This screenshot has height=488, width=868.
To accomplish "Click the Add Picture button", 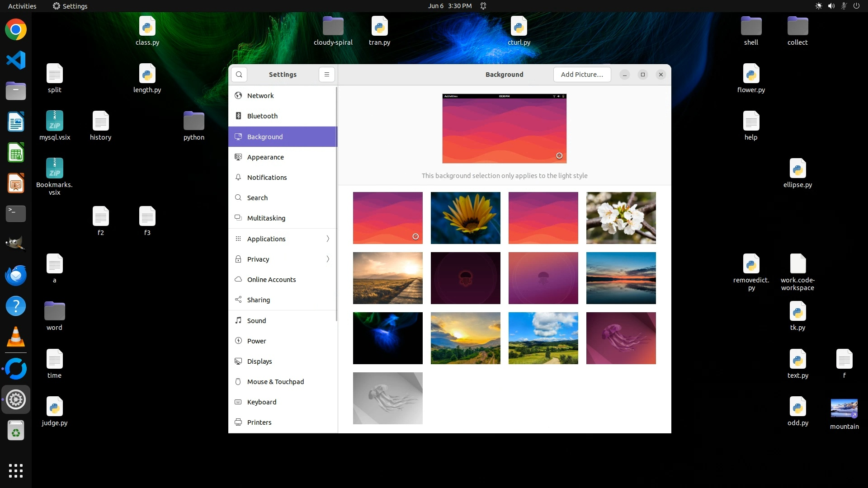I will click(x=582, y=75).
